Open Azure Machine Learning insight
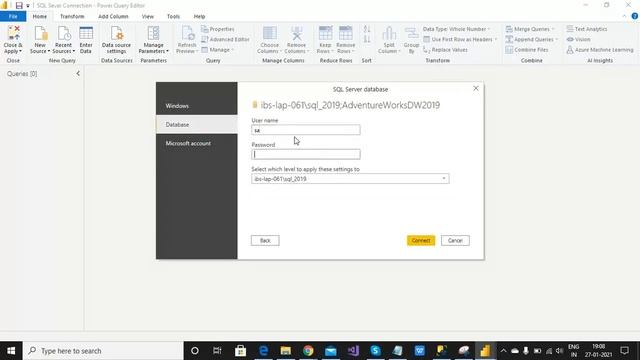This screenshot has width=640, height=360. [x=600, y=50]
